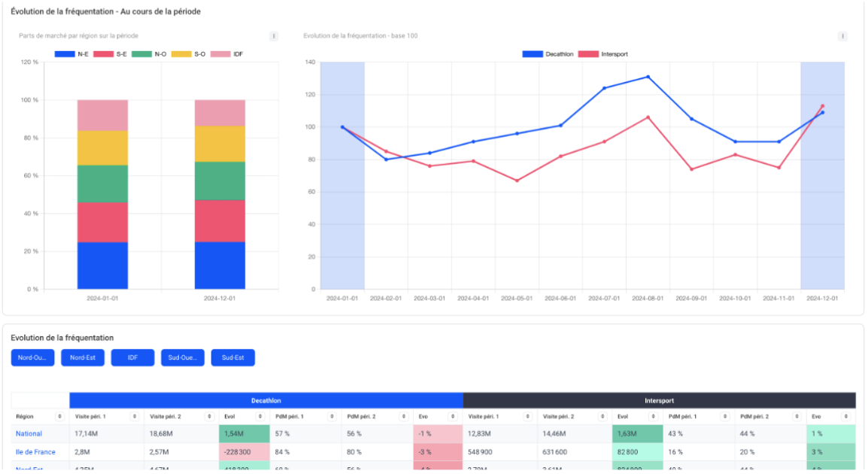The width and height of the screenshot is (868, 474).
Task: Sort by Intersport Visite péri. 1 column
Action: (527, 416)
